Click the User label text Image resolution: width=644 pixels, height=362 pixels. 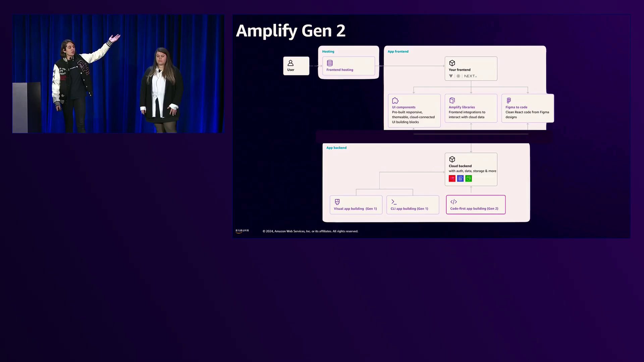tap(291, 70)
